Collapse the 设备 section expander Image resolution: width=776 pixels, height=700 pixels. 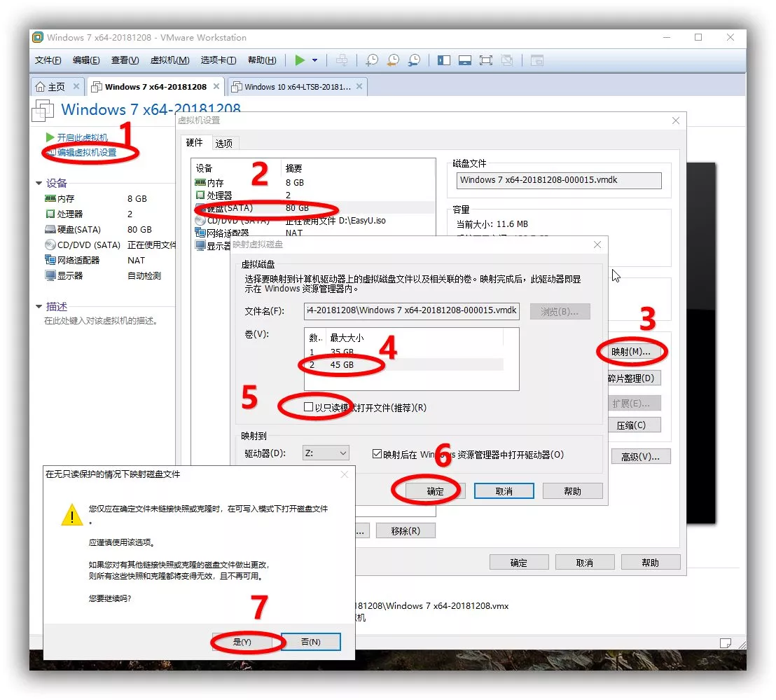39,183
